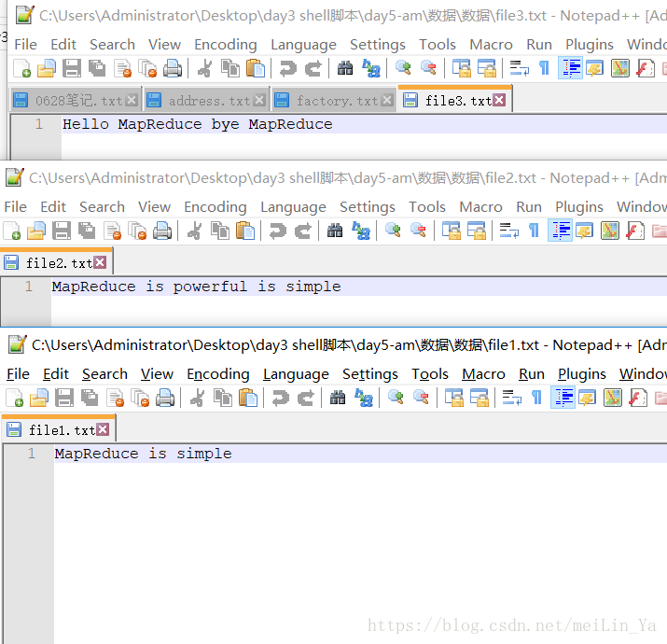
Task: Click Replace icon in file2.txt window
Action: pos(360,231)
